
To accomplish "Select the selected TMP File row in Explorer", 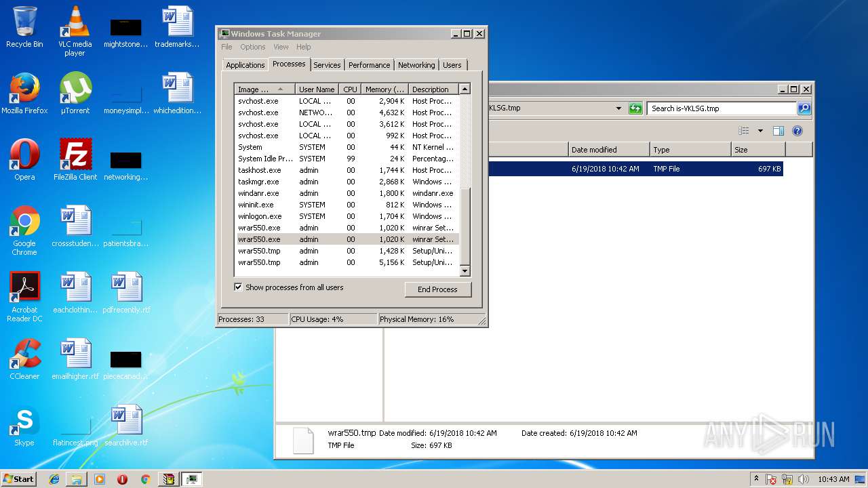I will click(635, 169).
